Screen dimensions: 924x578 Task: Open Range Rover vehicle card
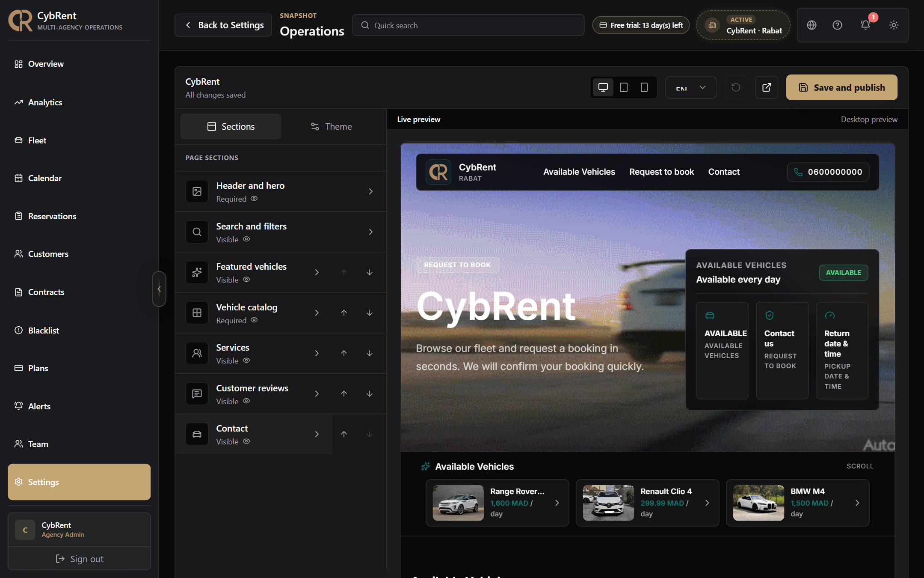[x=497, y=503]
